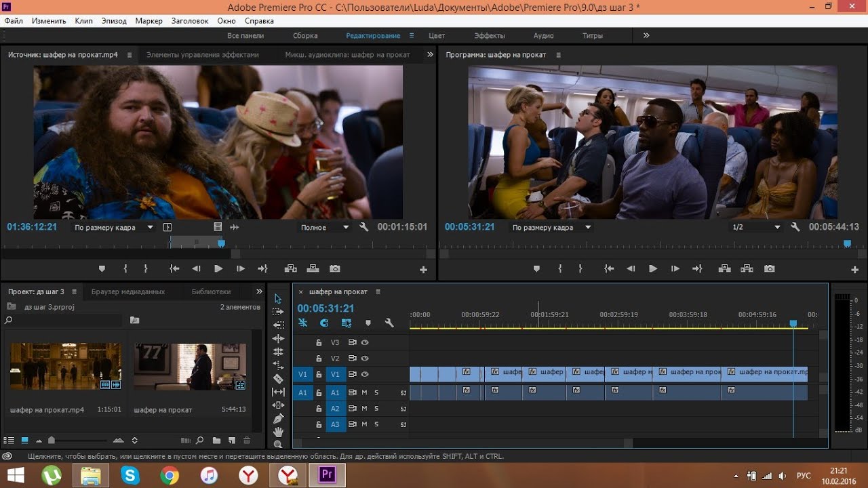The height and width of the screenshot is (488, 868).
Task: Solo the A2 audio track
Action: pyautogui.click(x=376, y=409)
